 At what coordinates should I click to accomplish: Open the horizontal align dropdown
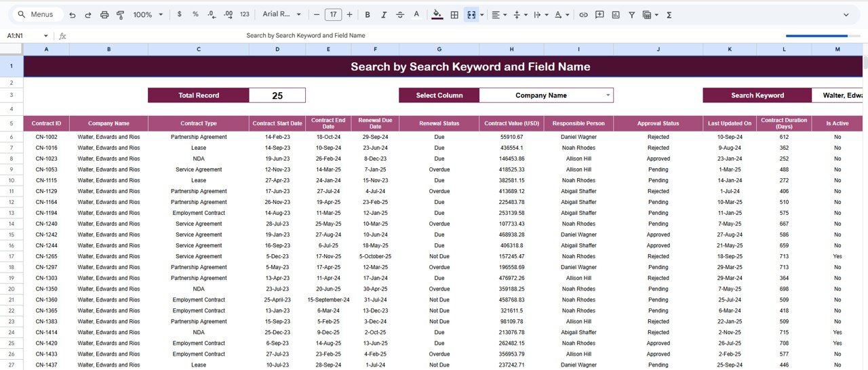pos(499,14)
